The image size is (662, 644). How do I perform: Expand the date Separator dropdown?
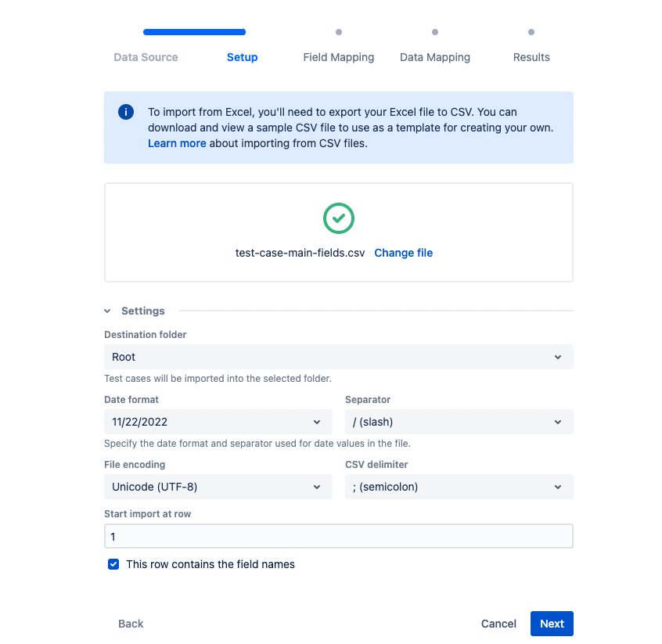pos(459,422)
